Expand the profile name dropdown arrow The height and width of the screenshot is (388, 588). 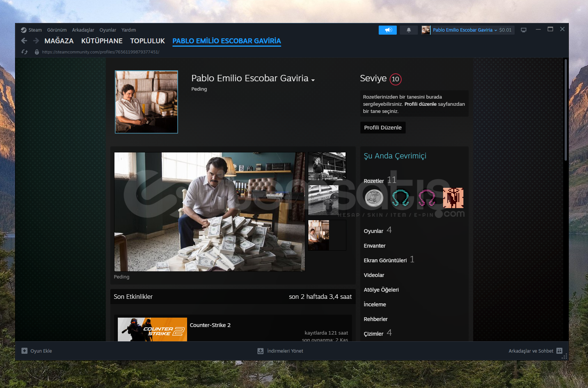(x=313, y=80)
